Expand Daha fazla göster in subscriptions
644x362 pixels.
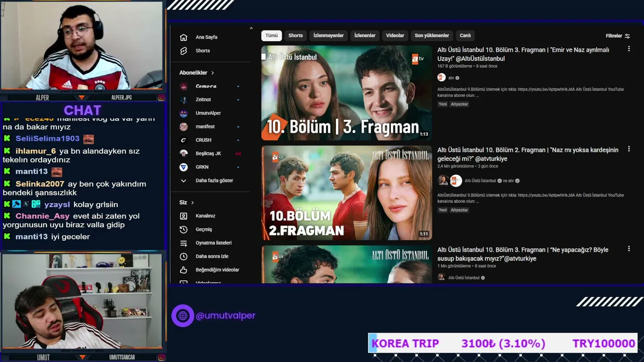point(208,180)
